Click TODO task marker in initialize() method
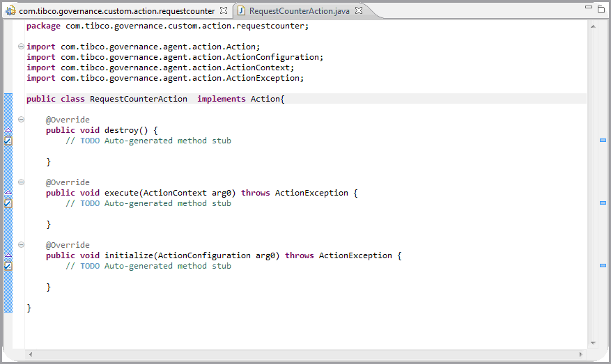This screenshot has width=611, height=364. [8, 266]
